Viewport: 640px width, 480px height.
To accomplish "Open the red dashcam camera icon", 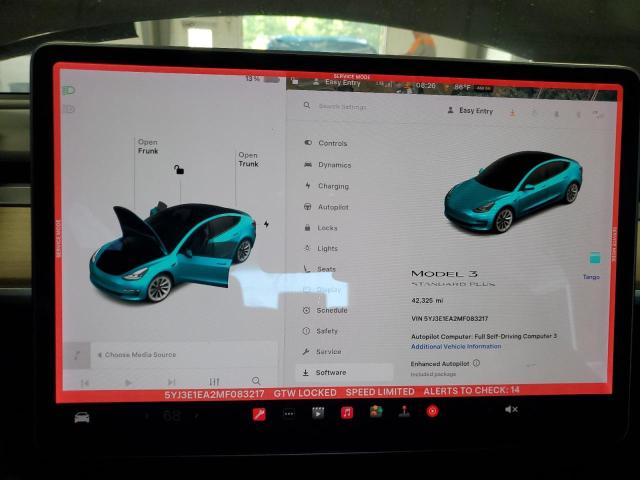I will tap(433, 411).
